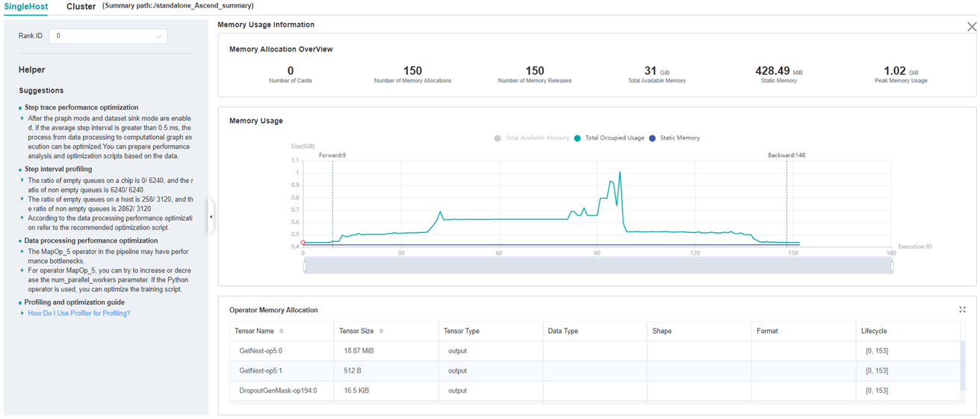
Task: Click the left handle of chart zoom slider
Action: [305, 267]
